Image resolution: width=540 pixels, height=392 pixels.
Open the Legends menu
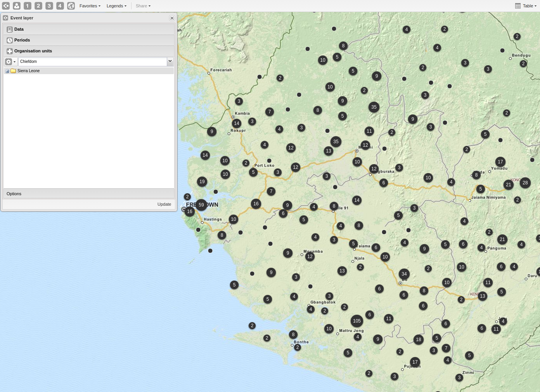tap(116, 6)
